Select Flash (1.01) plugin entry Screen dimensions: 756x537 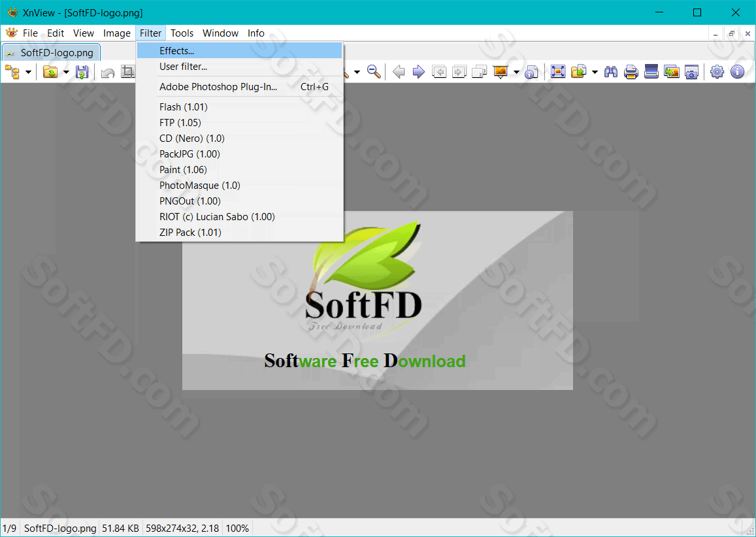pos(239,107)
